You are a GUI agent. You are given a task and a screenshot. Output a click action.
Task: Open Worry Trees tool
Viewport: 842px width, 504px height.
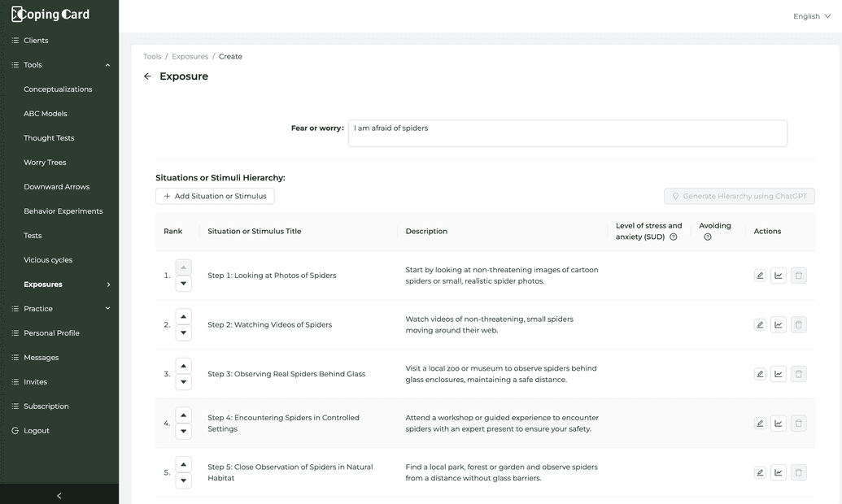tap(45, 163)
